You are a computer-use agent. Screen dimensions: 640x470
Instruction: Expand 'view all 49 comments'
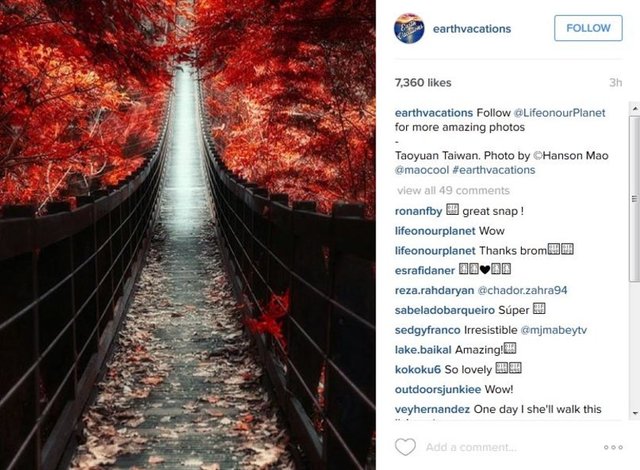[x=453, y=190]
